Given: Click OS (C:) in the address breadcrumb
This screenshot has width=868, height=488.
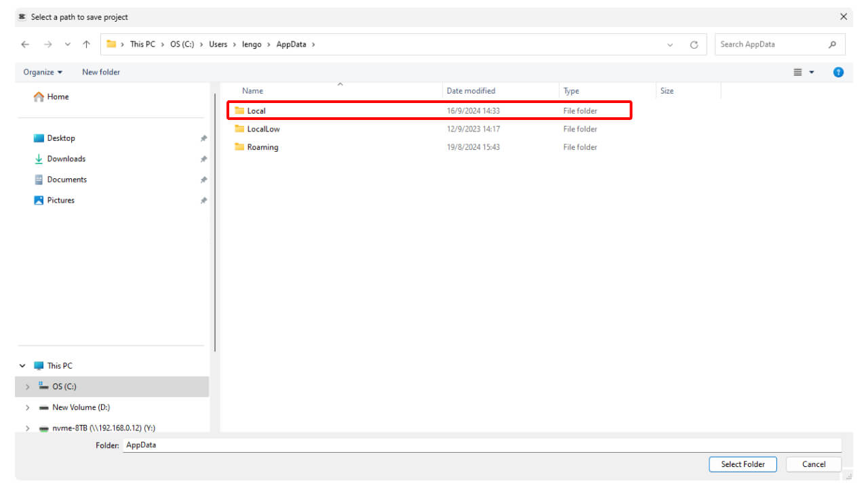Looking at the screenshot, I should pos(182,44).
